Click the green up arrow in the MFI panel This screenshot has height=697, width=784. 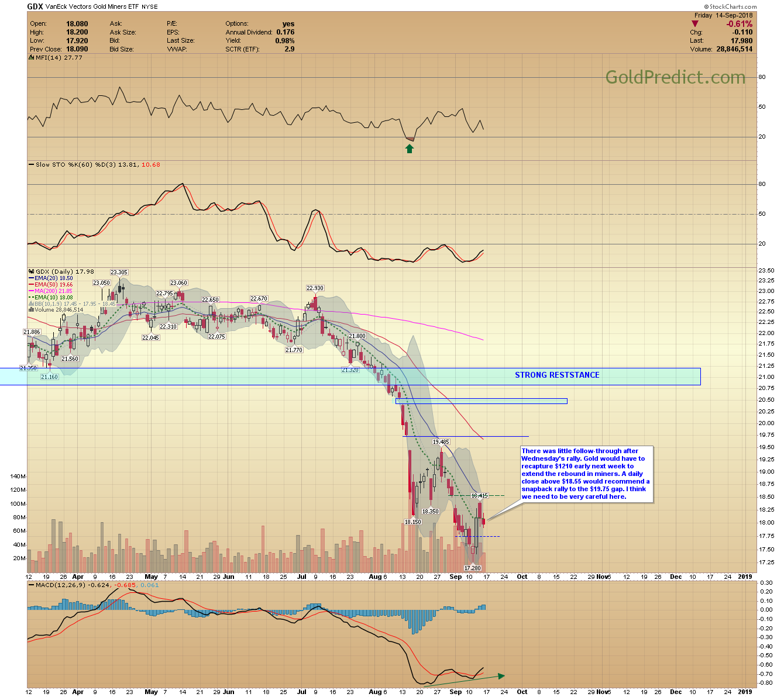coord(410,149)
